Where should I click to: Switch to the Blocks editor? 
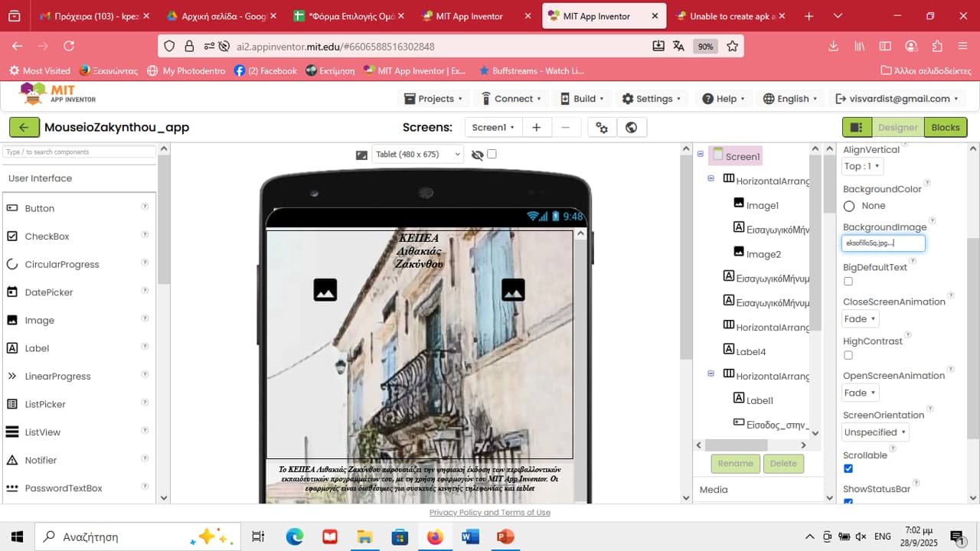click(945, 128)
